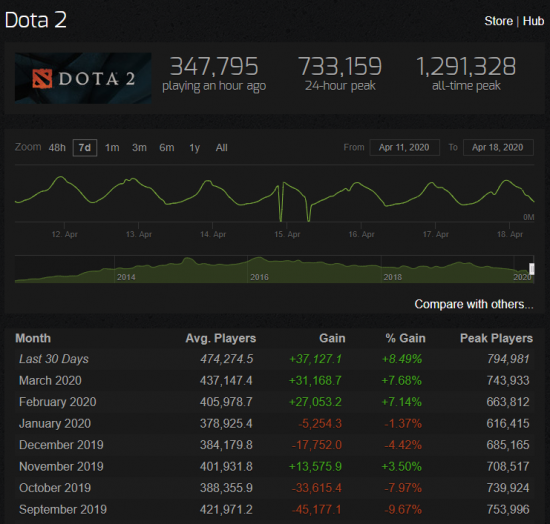
Task: Click the From date field Apr 11, 2020
Action: coord(404,147)
